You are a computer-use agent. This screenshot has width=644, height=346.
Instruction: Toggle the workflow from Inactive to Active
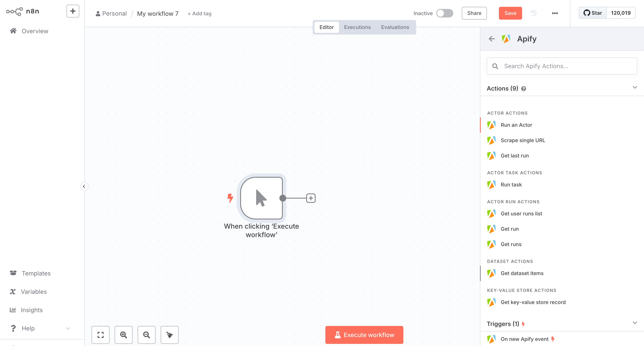(x=445, y=13)
